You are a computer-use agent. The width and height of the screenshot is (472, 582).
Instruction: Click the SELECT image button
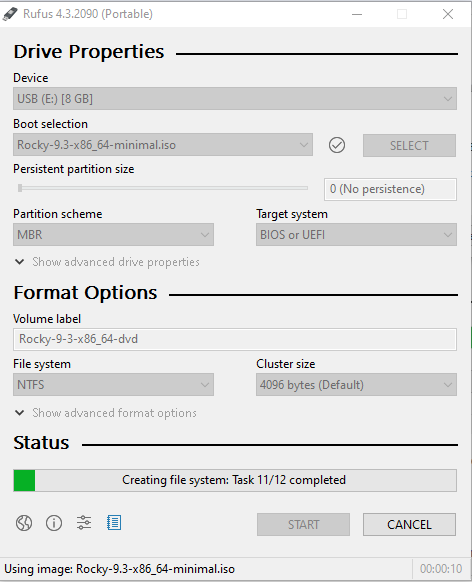coord(409,146)
